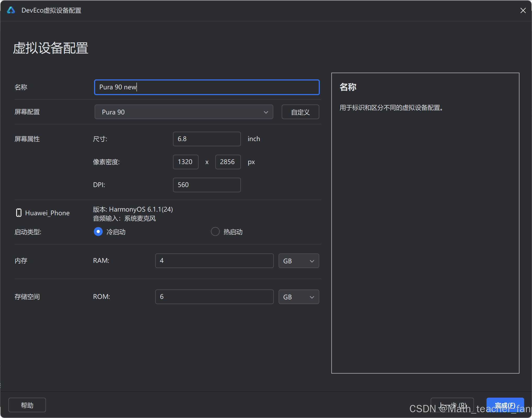Image resolution: width=532 pixels, height=418 pixels.
Task: Click the 像素密度 label
Action: point(106,162)
